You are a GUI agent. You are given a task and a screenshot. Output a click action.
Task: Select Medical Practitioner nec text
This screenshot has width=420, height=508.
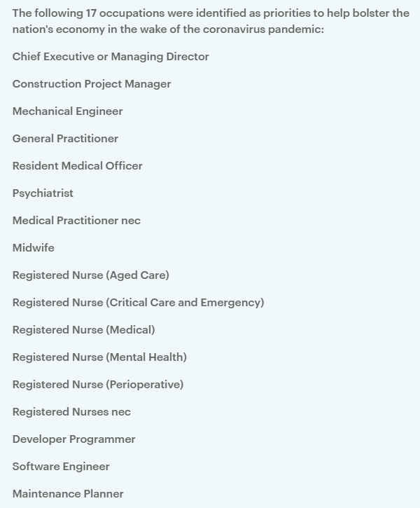76,221
